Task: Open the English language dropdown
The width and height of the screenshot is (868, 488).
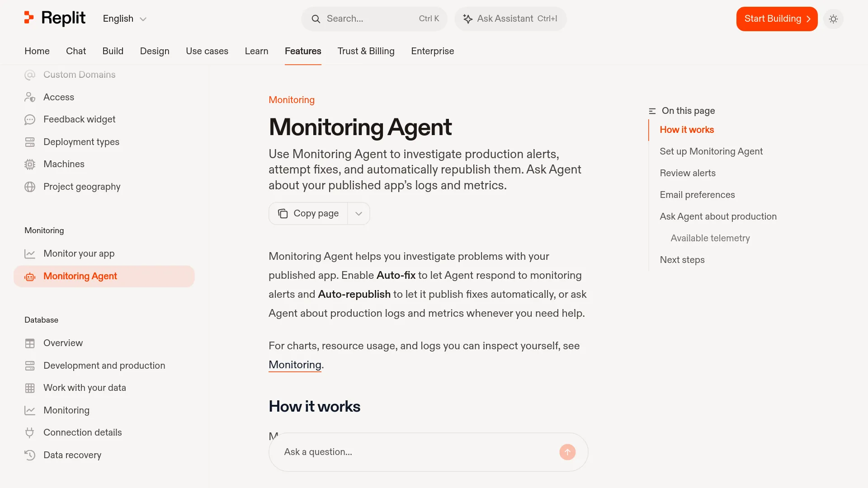Action: [x=125, y=19]
